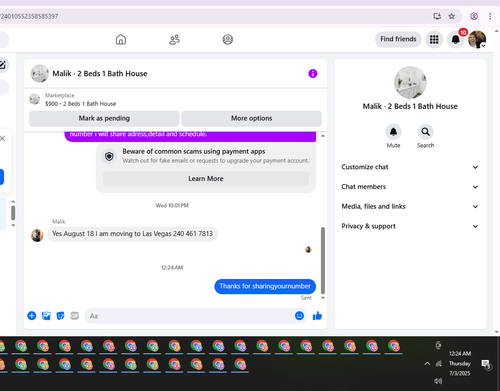The width and height of the screenshot is (500, 391).
Task: Open the Home feed icon
Action: [121, 39]
